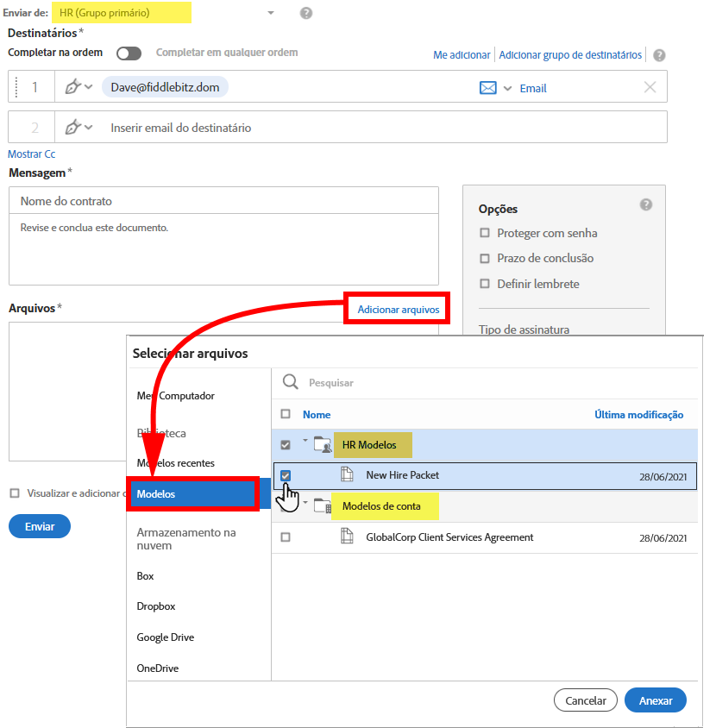Viewport: 716px width, 728px height.
Task: Open role dropdown for recipient 2
Action: tap(89, 128)
